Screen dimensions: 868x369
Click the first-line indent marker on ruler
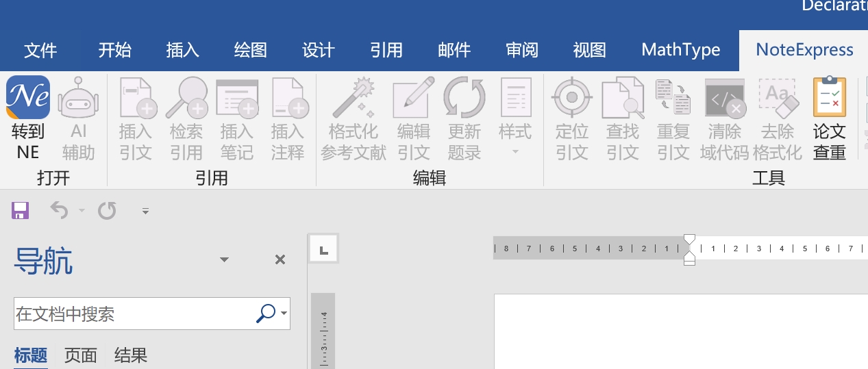point(690,239)
